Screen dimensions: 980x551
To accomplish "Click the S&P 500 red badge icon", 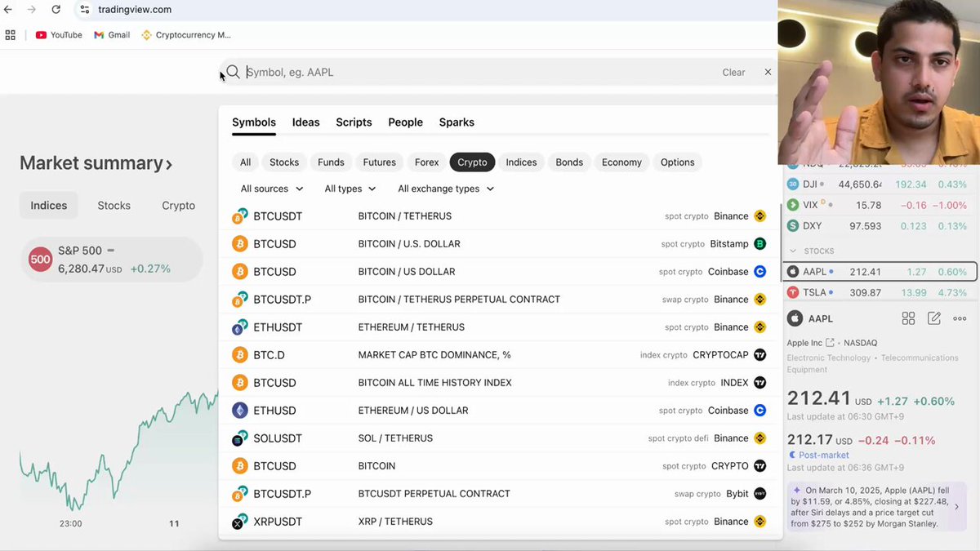I will (x=40, y=260).
